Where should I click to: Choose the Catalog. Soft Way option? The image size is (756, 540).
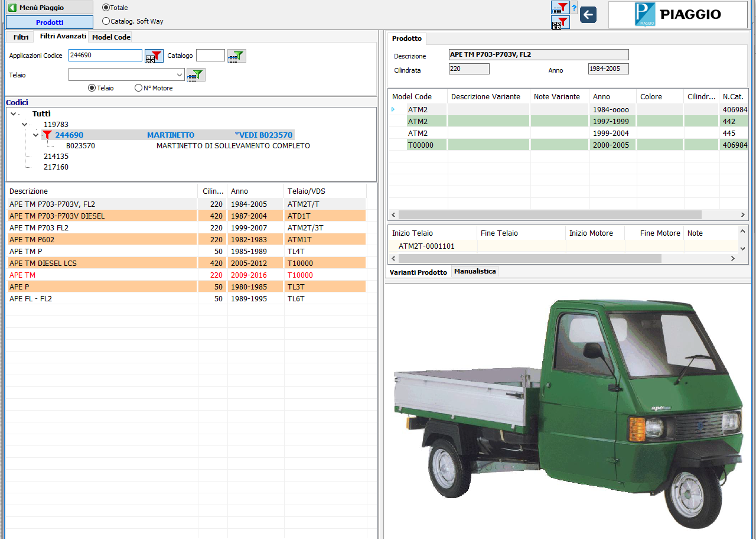coord(106,21)
